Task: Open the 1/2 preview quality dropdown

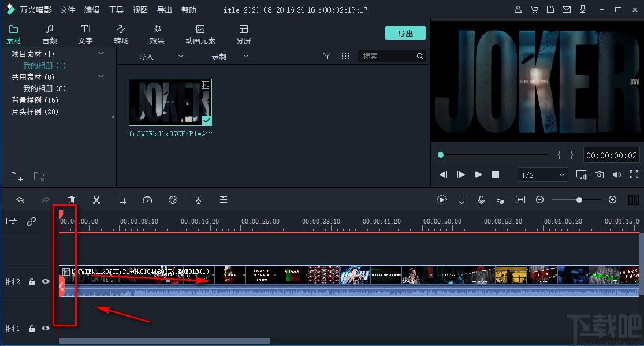Action: (x=544, y=174)
